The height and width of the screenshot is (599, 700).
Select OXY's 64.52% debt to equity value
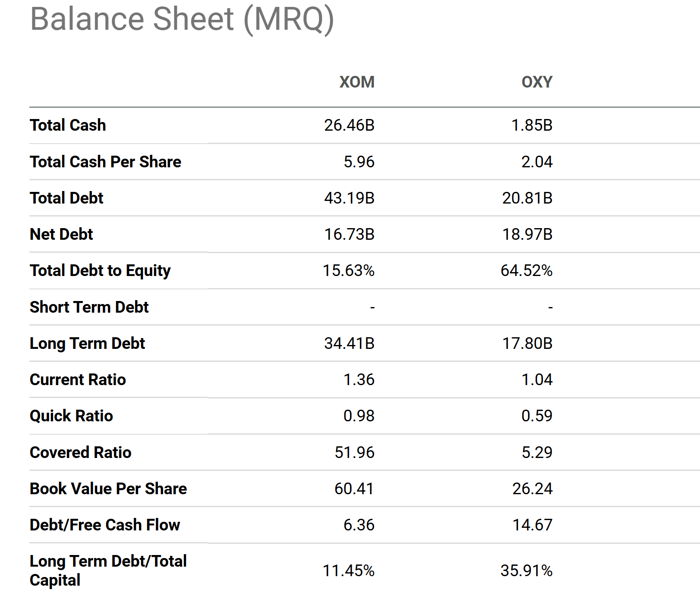[526, 271]
